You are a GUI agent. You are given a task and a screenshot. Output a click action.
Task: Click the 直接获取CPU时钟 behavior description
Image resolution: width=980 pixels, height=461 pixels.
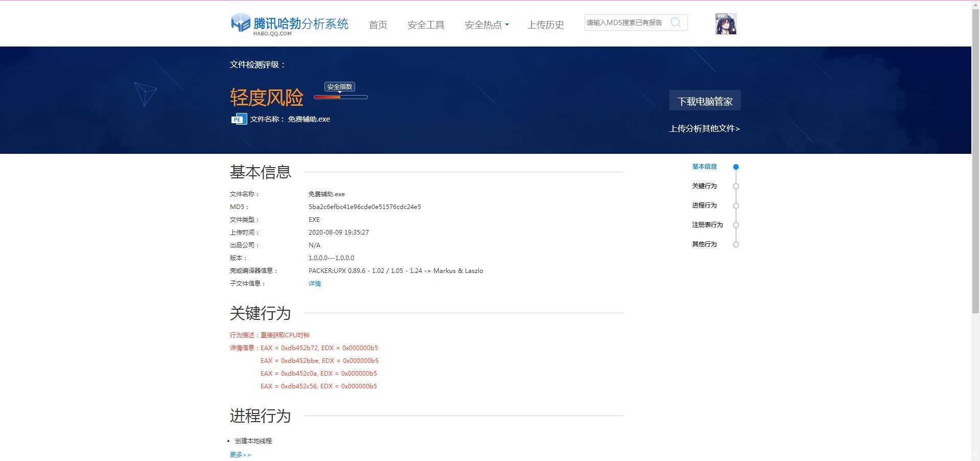285,335
